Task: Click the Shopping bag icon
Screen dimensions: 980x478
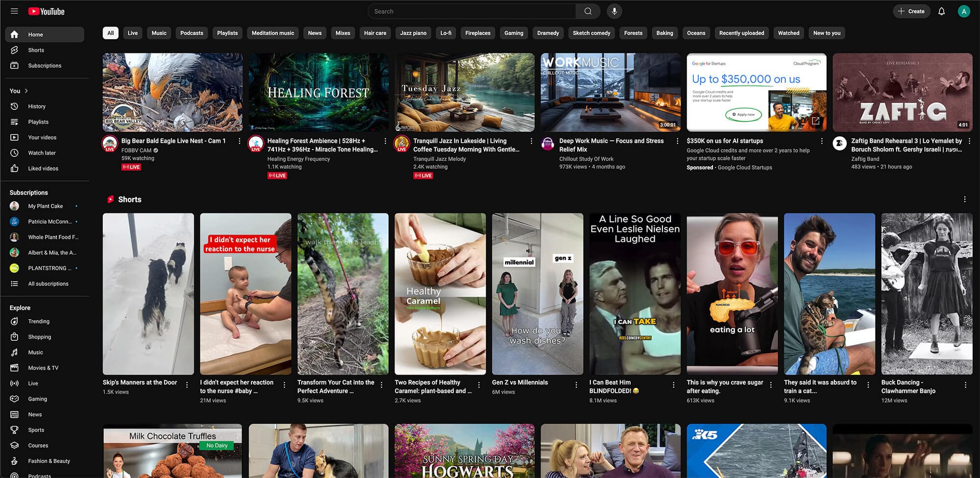Action: click(14, 337)
